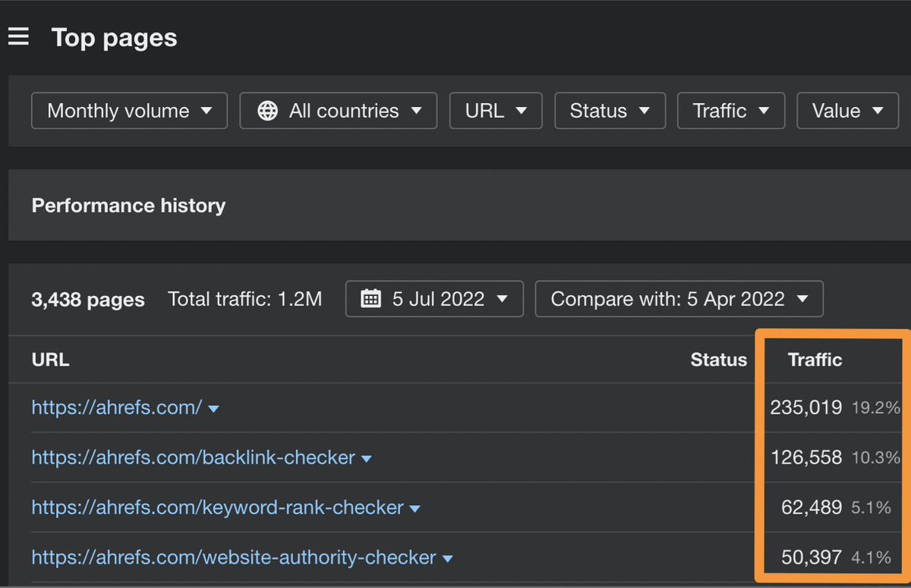Expand the caret next to the website-authority-checker URL
This screenshot has height=588, width=911.
tap(447, 559)
